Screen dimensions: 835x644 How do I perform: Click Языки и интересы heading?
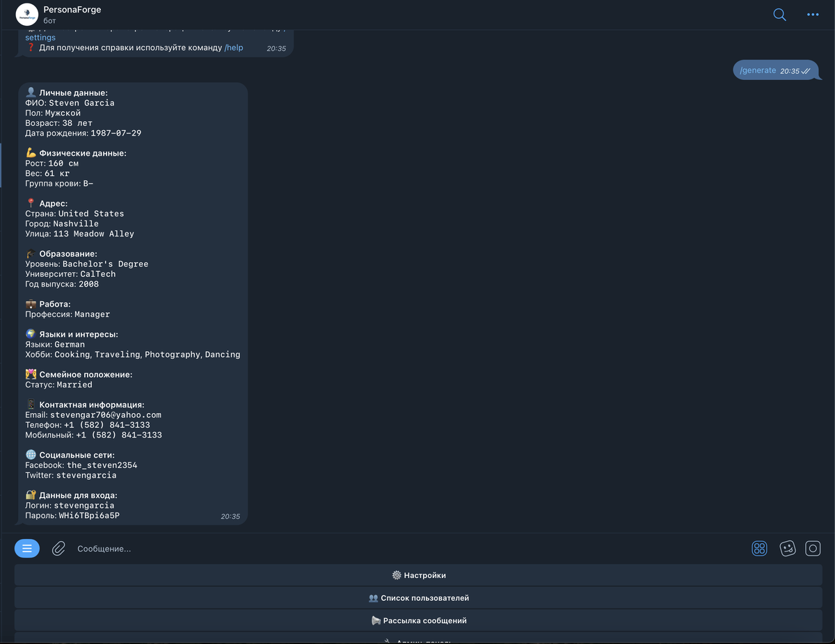click(79, 335)
